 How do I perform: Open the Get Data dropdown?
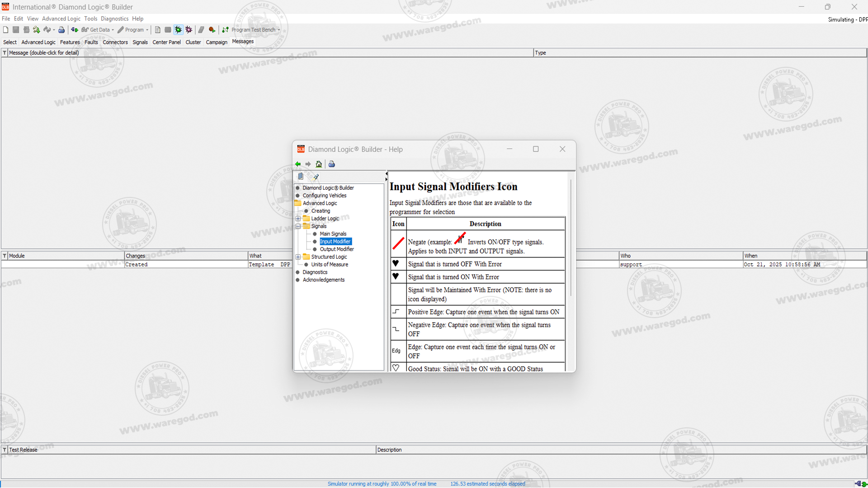(113, 30)
